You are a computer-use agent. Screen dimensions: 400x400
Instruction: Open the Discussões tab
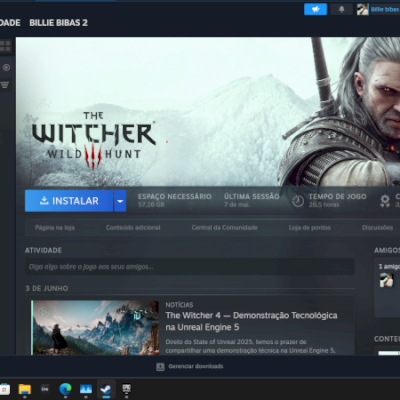(x=377, y=228)
